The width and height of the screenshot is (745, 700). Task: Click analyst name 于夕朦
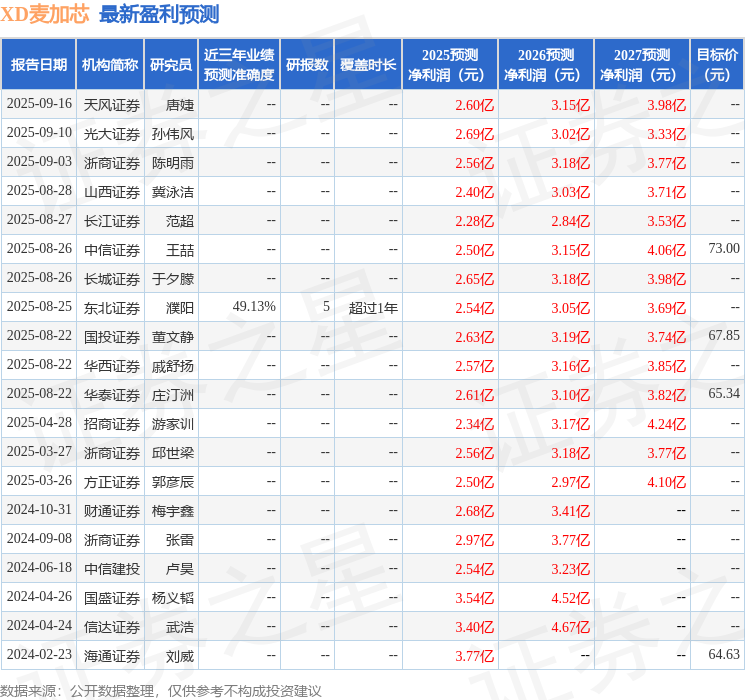point(173,279)
